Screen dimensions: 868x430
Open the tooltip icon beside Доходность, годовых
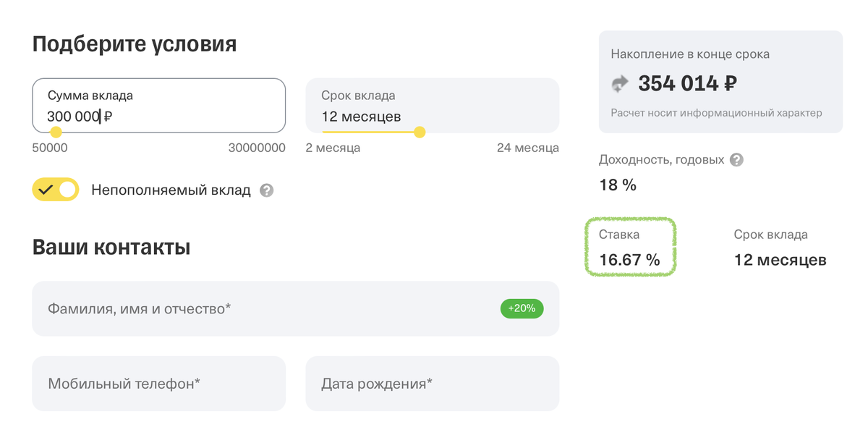click(x=737, y=159)
